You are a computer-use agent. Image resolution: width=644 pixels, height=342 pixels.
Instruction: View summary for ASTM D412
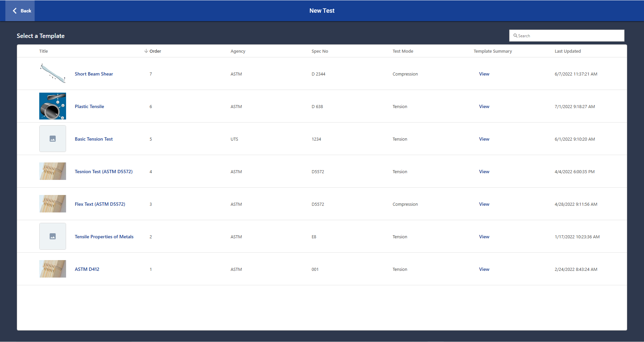click(484, 269)
